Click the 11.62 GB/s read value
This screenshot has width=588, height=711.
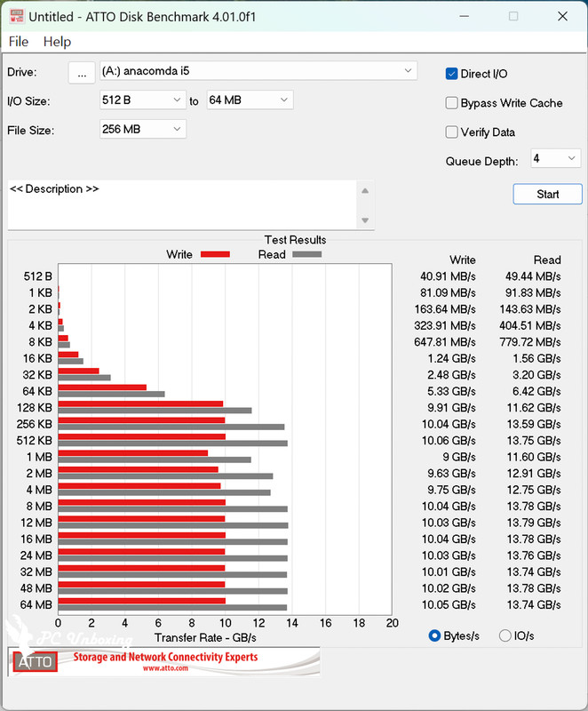point(534,408)
